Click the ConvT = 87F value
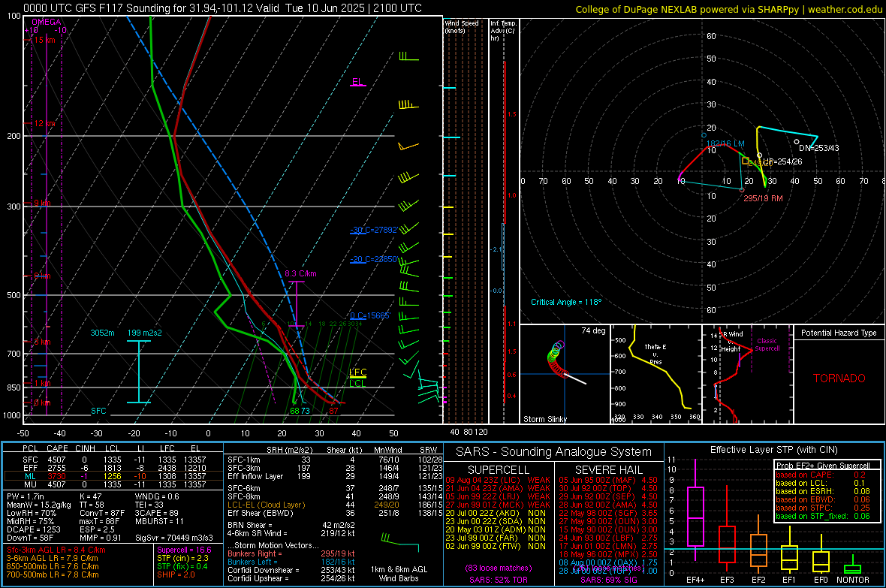Image resolution: width=886 pixels, height=588 pixels. pyautogui.click(x=101, y=513)
